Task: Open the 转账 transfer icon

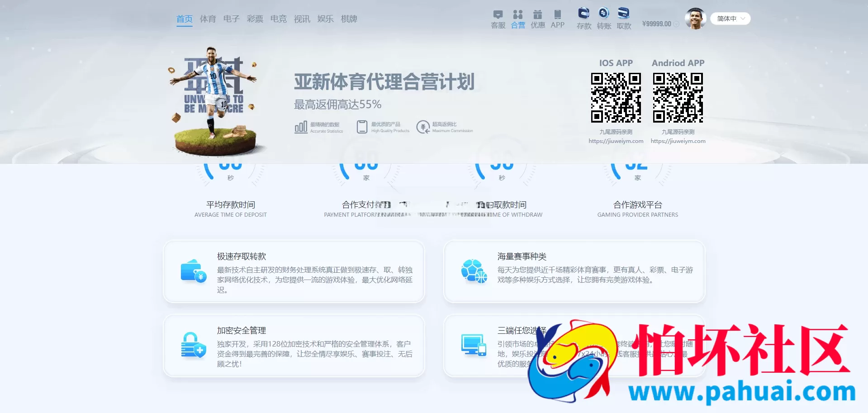Action: pos(604,19)
